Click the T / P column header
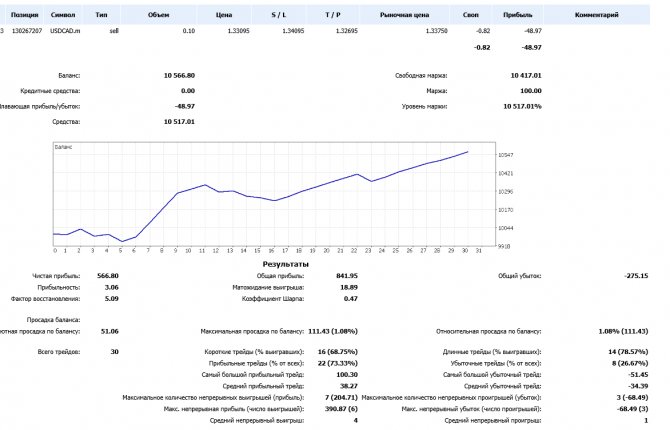670x430 pixels. pos(333,15)
